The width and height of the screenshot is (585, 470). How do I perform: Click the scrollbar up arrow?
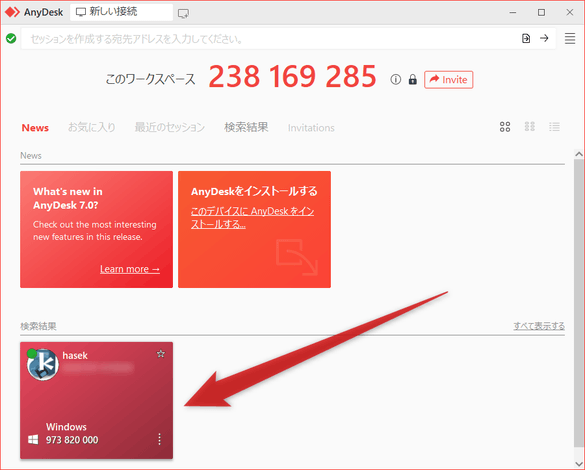(x=579, y=154)
